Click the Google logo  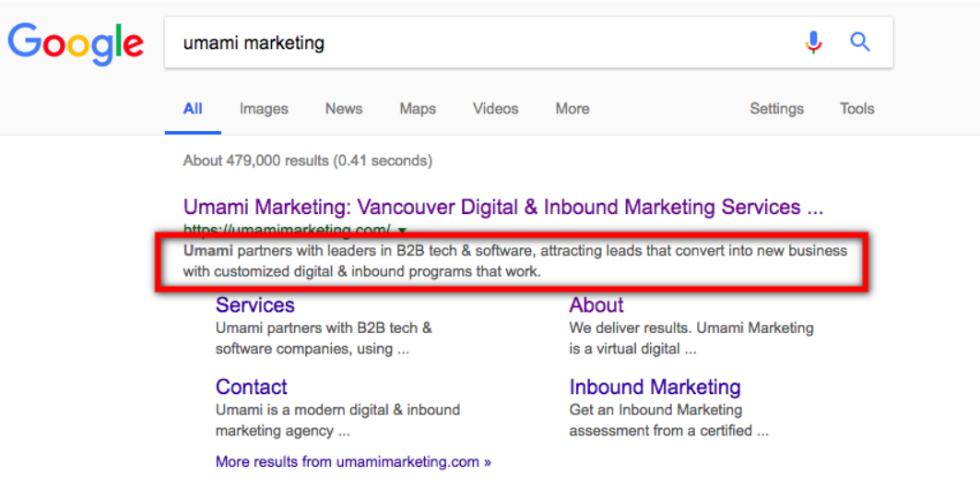(76, 43)
